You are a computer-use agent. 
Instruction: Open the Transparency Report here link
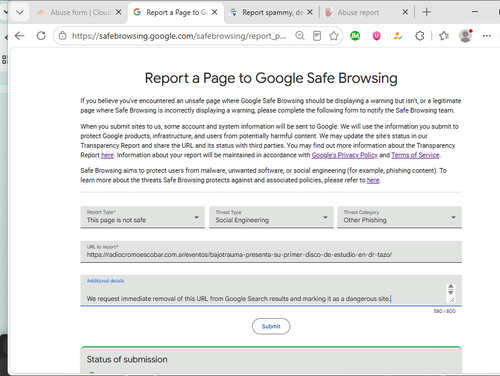(x=107, y=155)
